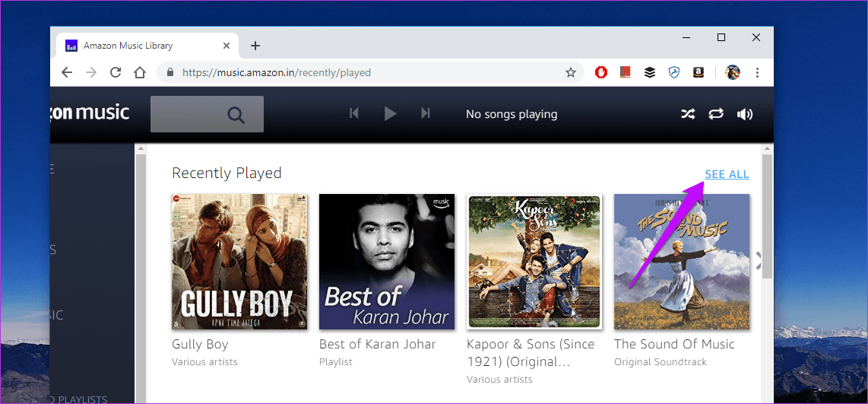Open the Best of Karan Johar cover
868x404 pixels.
387,262
